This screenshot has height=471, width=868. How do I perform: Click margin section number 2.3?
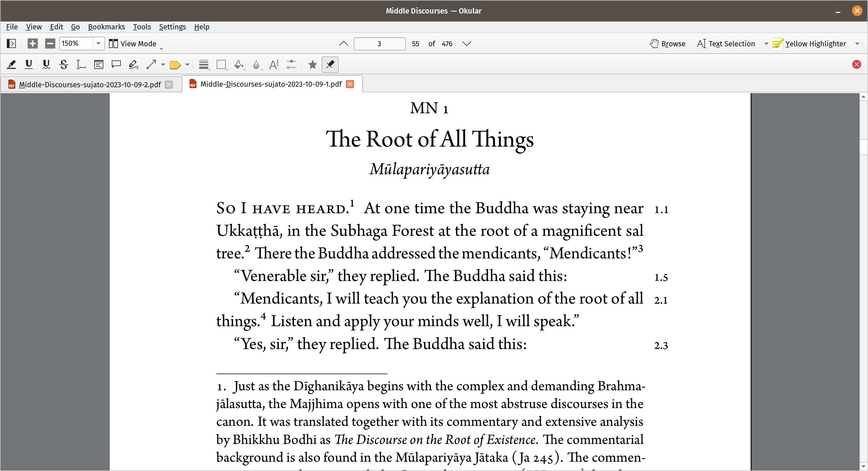(661, 346)
